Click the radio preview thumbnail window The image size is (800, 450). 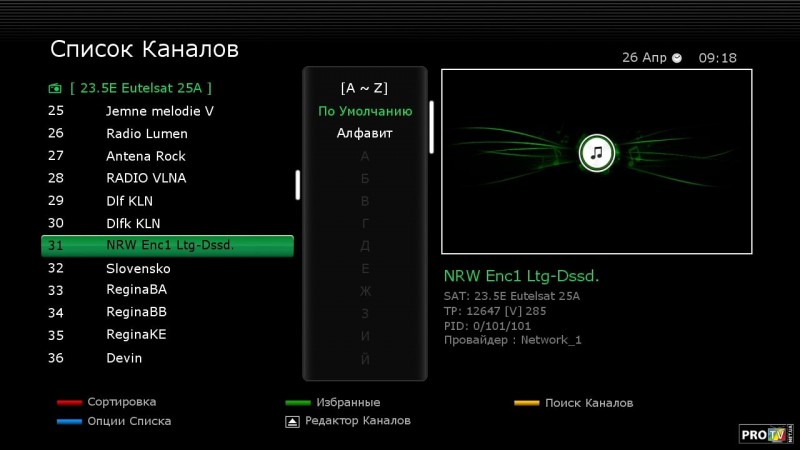596,160
